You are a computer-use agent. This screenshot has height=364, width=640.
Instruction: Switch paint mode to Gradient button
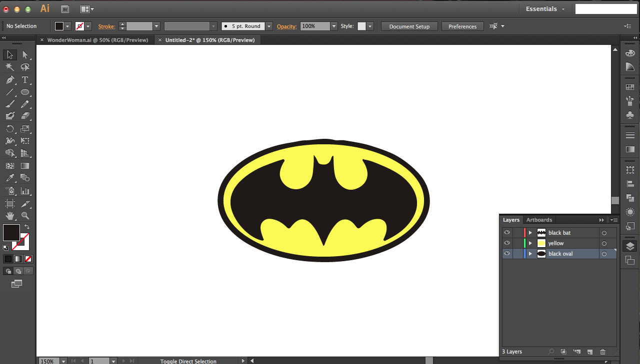(18, 259)
